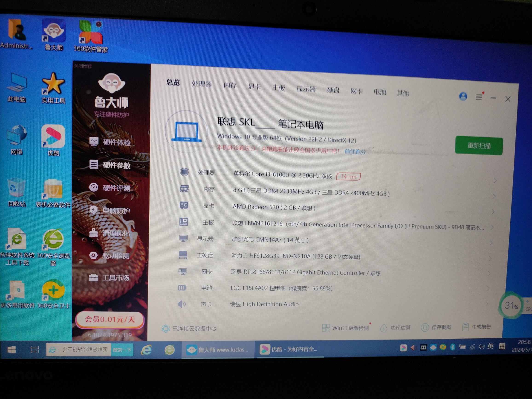Screen dimensions: 532x399
Task: Open Task View in taskbar
Action: coord(34,350)
